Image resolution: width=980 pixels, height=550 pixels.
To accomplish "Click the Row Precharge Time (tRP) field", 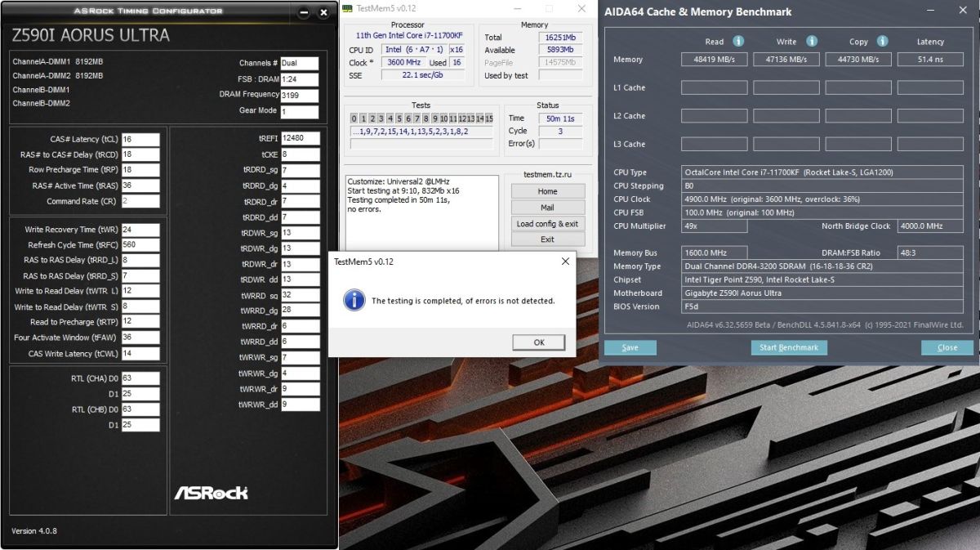I will coord(140,170).
